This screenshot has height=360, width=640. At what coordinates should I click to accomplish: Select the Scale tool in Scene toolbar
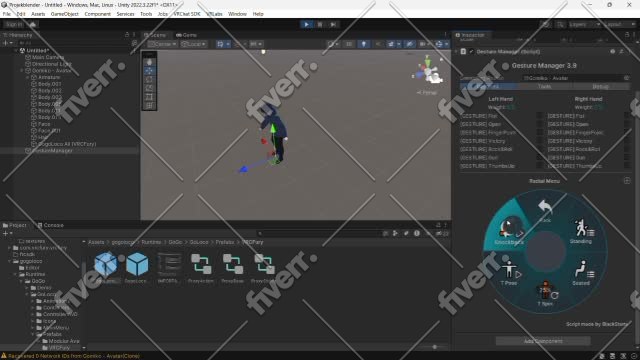149,88
